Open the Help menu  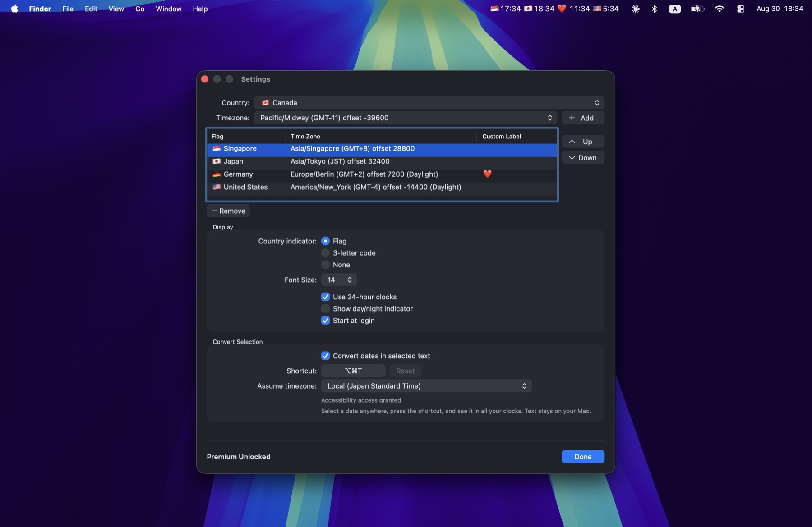(200, 9)
